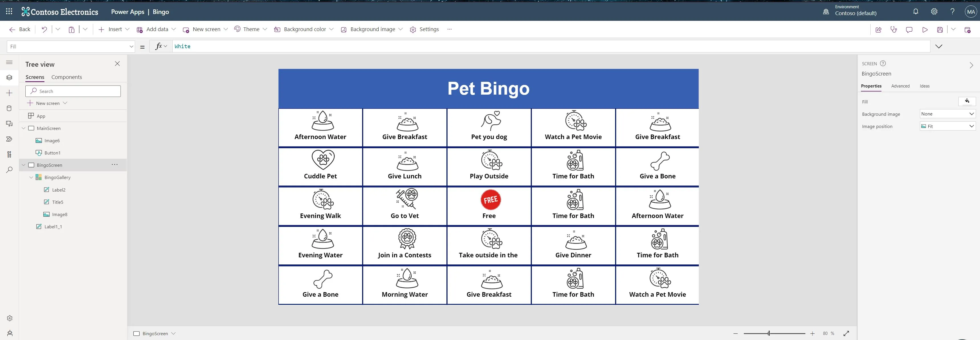This screenshot has height=340, width=980.
Task: Click the Undo icon in toolbar
Action: (44, 29)
